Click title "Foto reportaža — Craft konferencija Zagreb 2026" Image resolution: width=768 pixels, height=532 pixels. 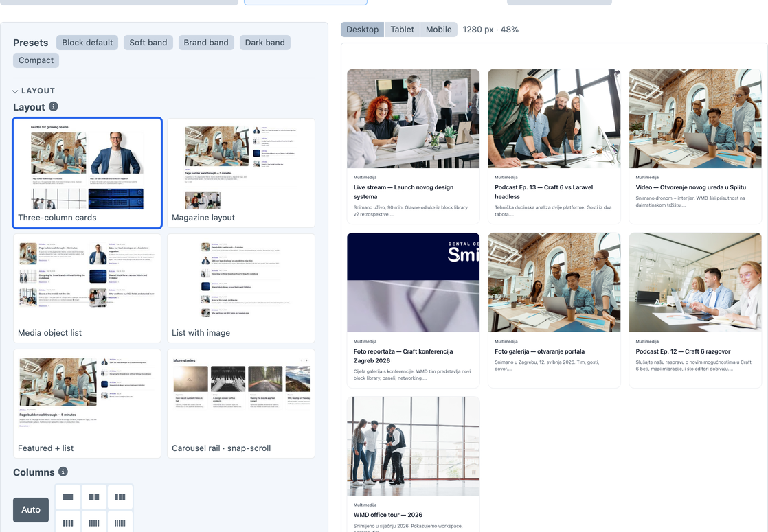click(x=403, y=356)
